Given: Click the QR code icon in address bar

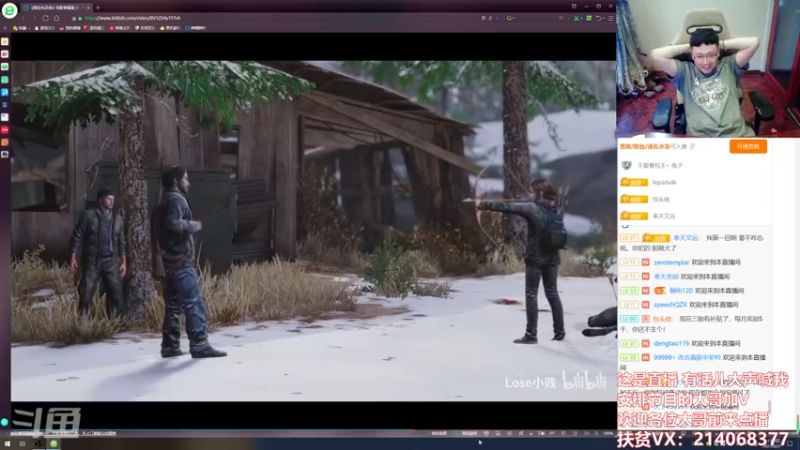Looking at the screenshot, I should coord(484,18).
